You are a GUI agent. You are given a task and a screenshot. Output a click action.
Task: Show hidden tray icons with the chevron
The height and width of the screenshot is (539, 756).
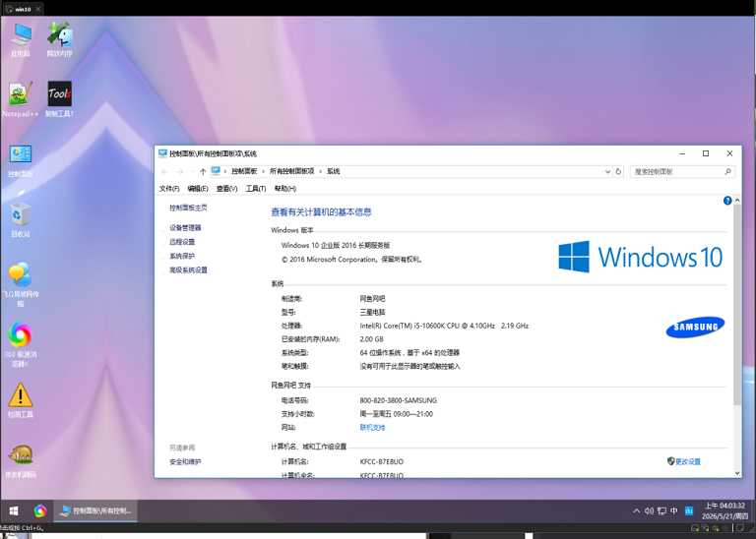[637, 510]
